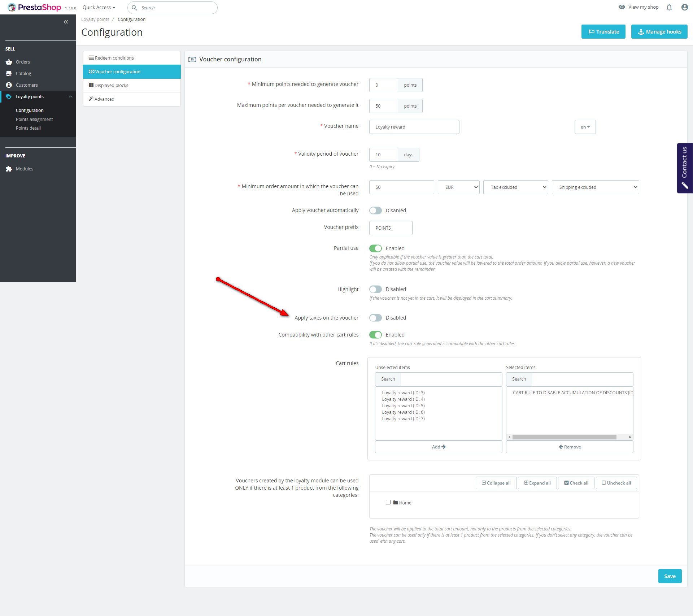Open the en language dropdown
Screen dimensions: 693x616
pos(585,127)
